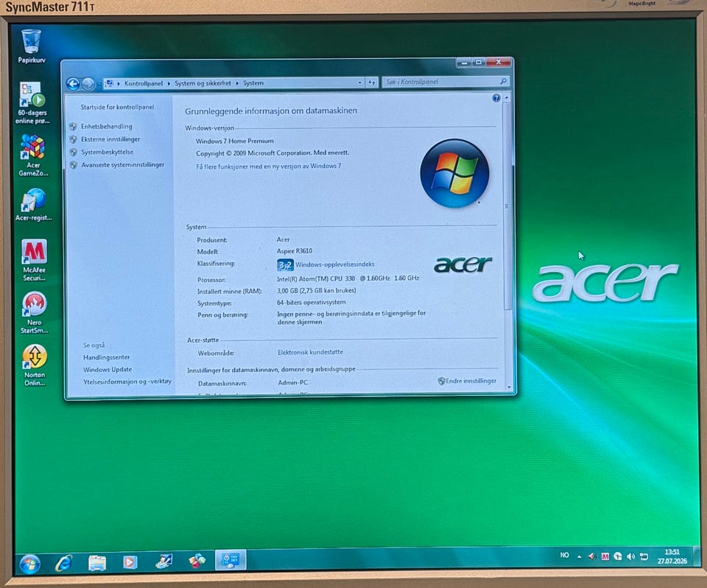Open the Nero StartSmart desktop shortcut
The height and width of the screenshot is (588, 707).
coord(35,312)
